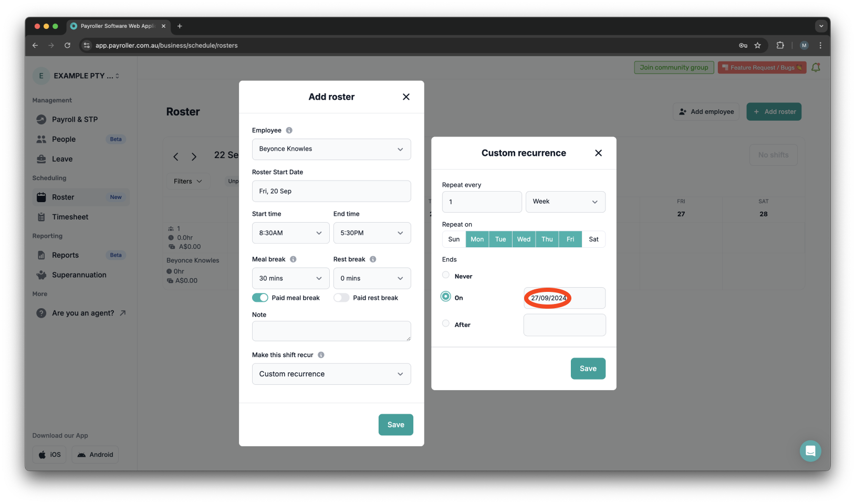Click Rest break info icon

[x=373, y=259]
